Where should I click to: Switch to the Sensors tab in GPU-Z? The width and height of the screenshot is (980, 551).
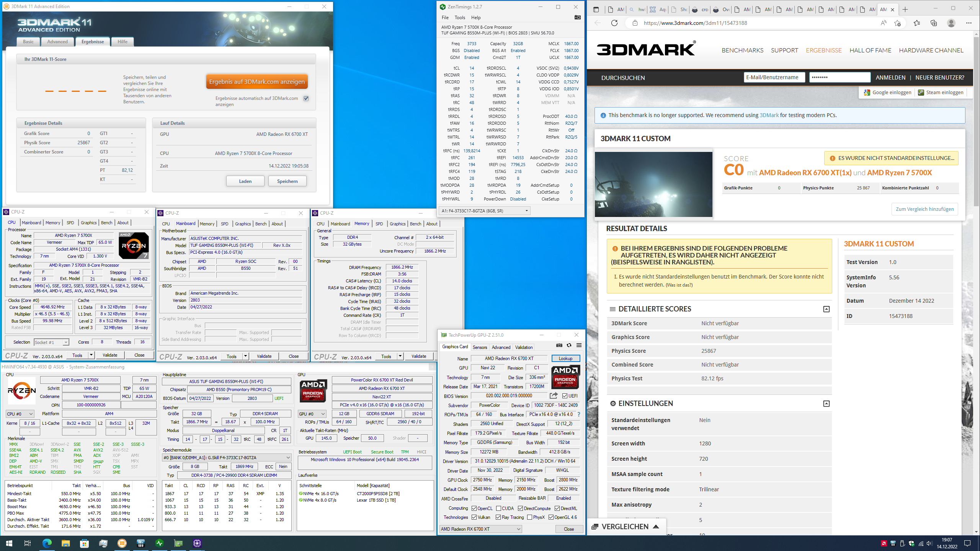pos(480,347)
